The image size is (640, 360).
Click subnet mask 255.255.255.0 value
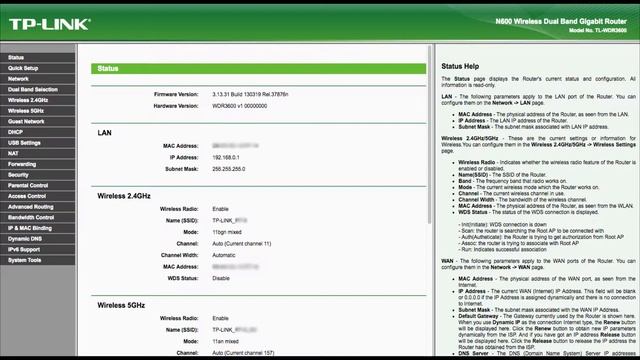[229, 169]
